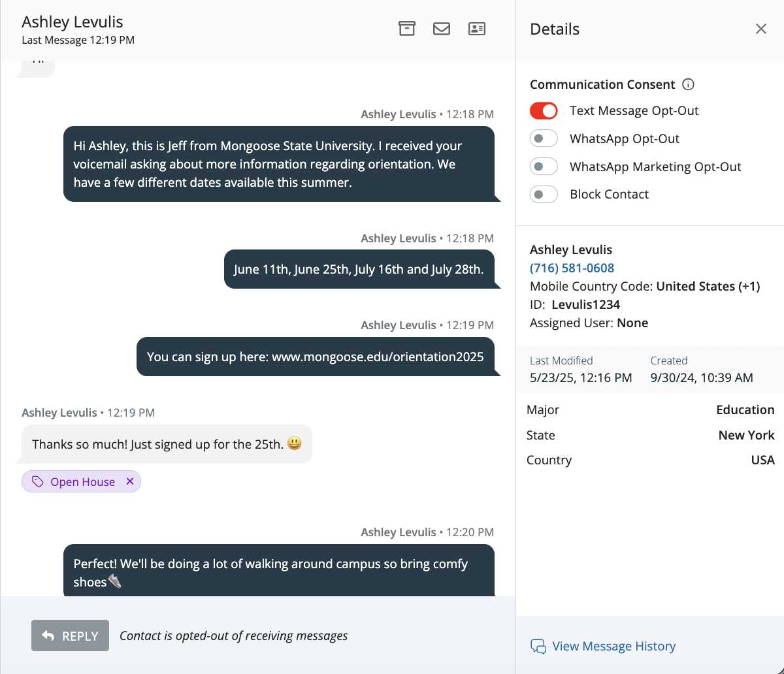Click the smiley emoji in the reply

click(x=295, y=444)
